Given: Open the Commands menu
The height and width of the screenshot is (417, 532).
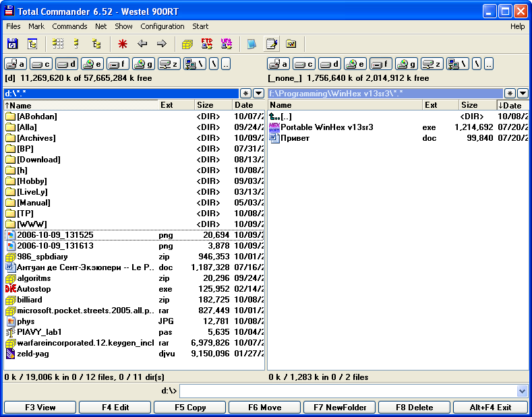Looking at the screenshot, I should click(69, 26).
